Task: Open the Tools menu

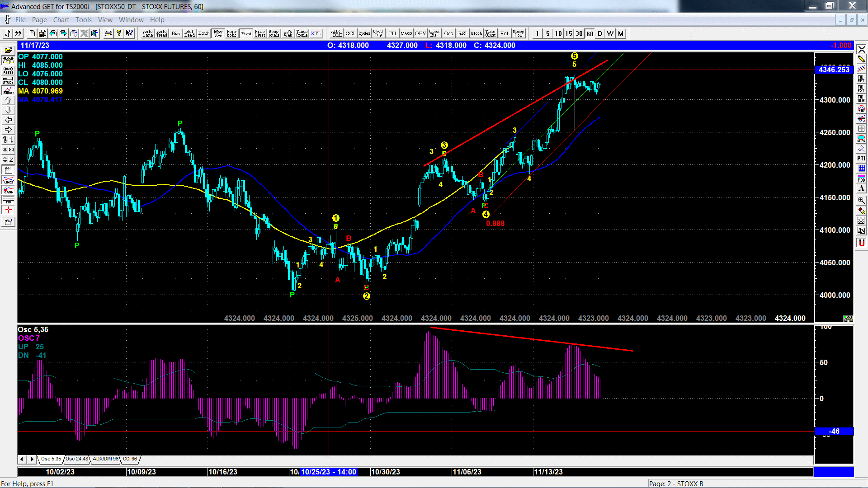Action: point(84,20)
